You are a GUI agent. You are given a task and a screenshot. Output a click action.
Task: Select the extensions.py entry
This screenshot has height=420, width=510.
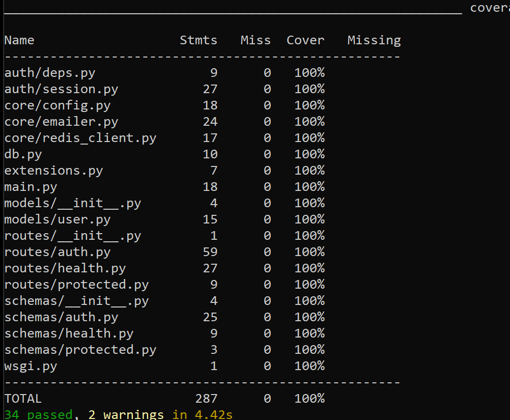53,170
